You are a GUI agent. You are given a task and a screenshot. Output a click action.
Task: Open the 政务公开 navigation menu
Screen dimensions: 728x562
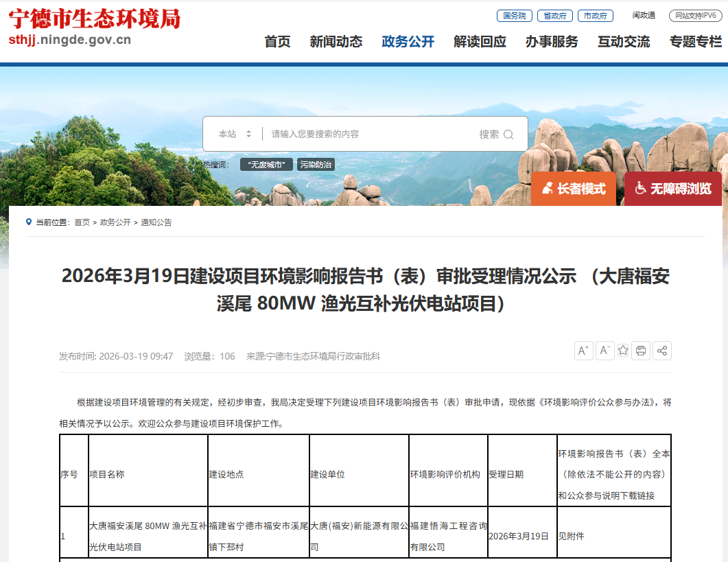point(408,42)
